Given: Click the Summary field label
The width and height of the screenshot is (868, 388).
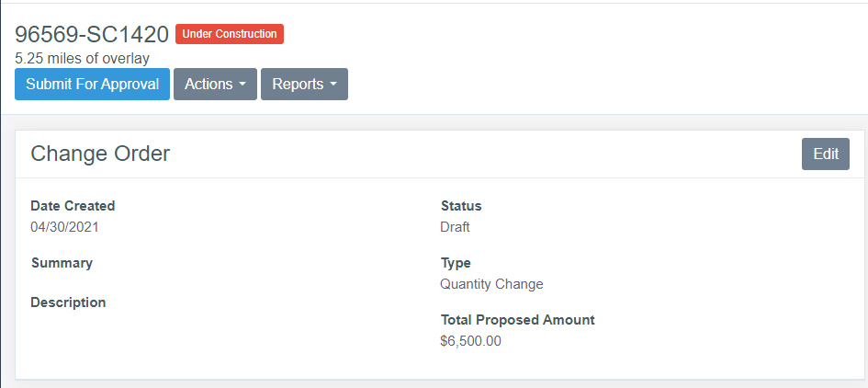Looking at the screenshot, I should [62, 263].
